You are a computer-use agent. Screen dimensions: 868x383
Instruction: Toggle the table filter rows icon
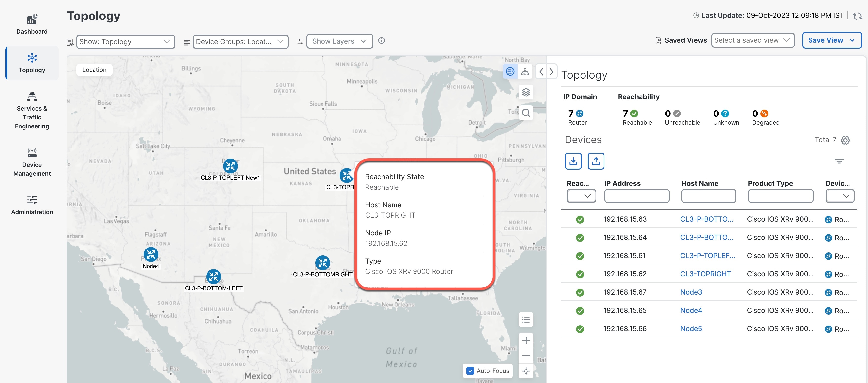click(x=839, y=161)
